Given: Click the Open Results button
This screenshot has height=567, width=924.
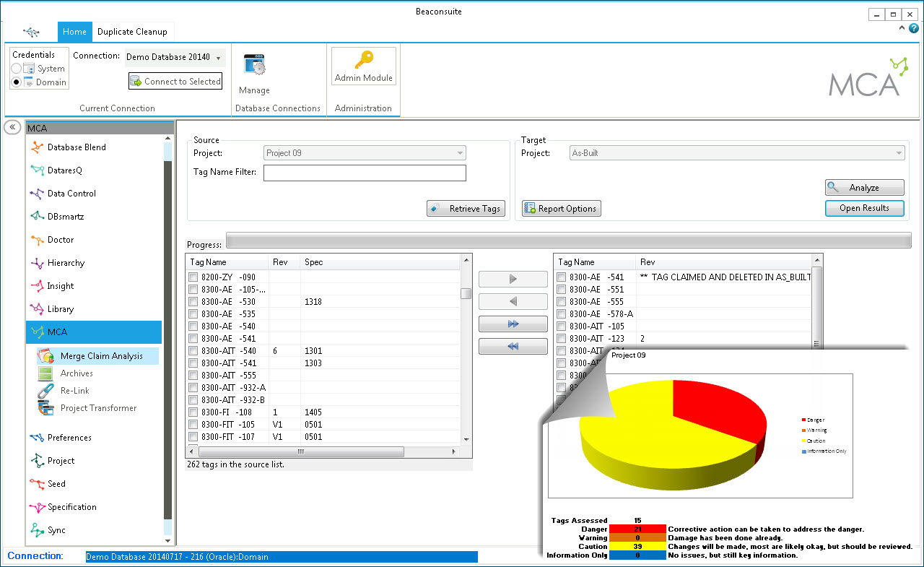Looking at the screenshot, I should pyautogui.click(x=865, y=208).
